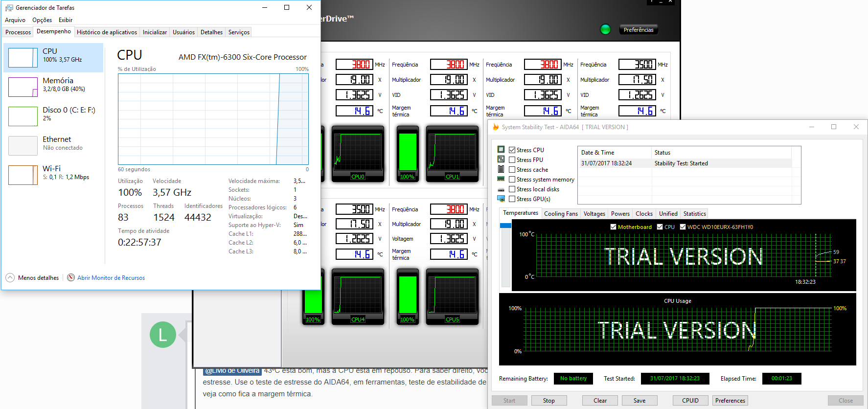Screen dimensions: 868x409
Task: Open the Opções menu in Task Manager
Action: [42, 20]
